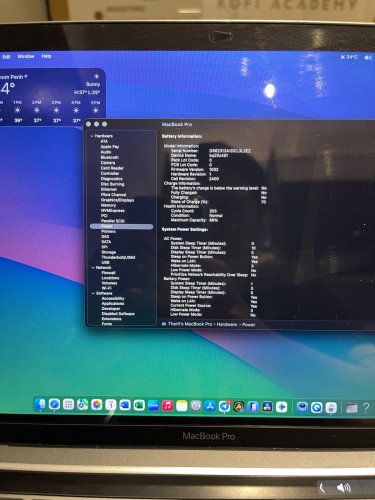
Task: Open the yellow Notes app in Dock
Action: tap(181, 406)
